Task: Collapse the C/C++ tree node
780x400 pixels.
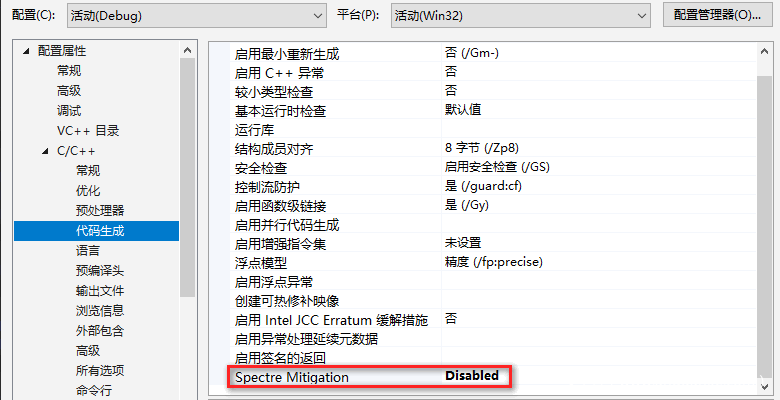Action: [46, 151]
